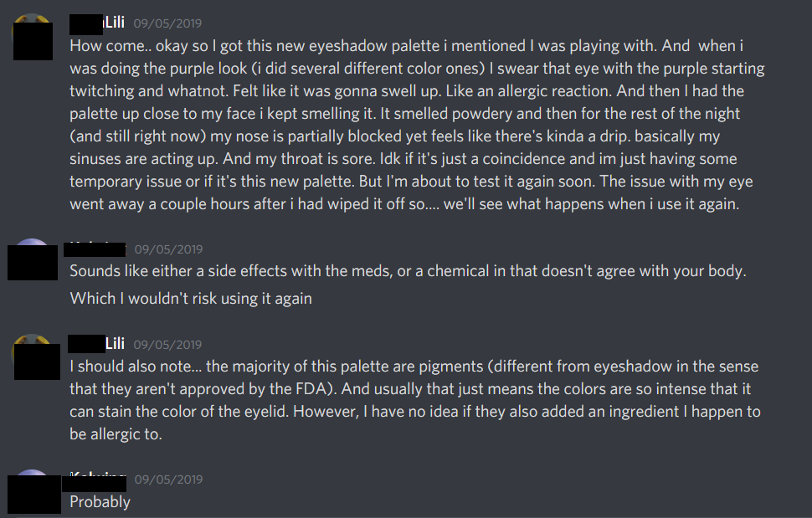Click the "Probably" reply message

pyautogui.click(x=100, y=502)
